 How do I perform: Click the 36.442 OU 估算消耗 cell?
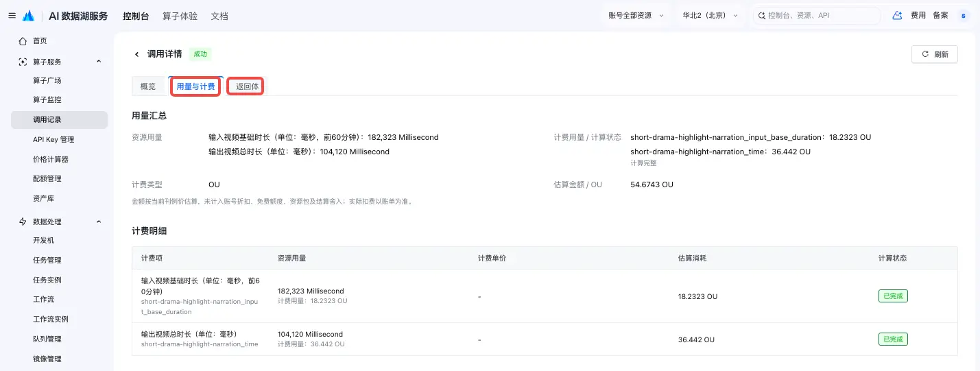696,340
